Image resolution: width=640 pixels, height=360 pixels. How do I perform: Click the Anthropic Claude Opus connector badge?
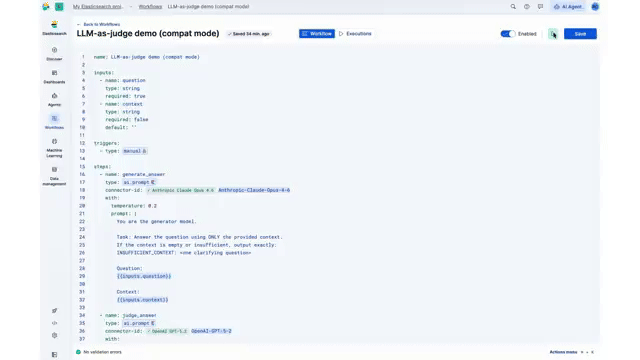(x=180, y=190)
